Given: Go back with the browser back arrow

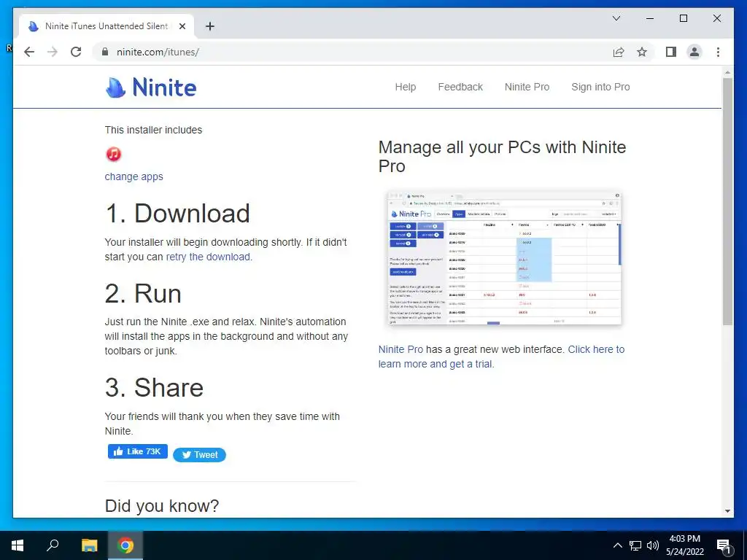Looking at the screenshot, I should click(x=29, y=52).
